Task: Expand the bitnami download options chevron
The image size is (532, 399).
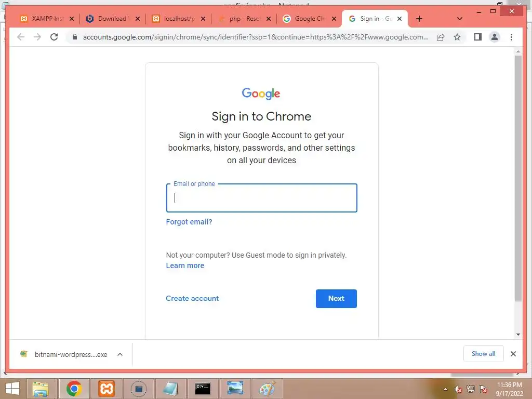Action: pos(120,354)
